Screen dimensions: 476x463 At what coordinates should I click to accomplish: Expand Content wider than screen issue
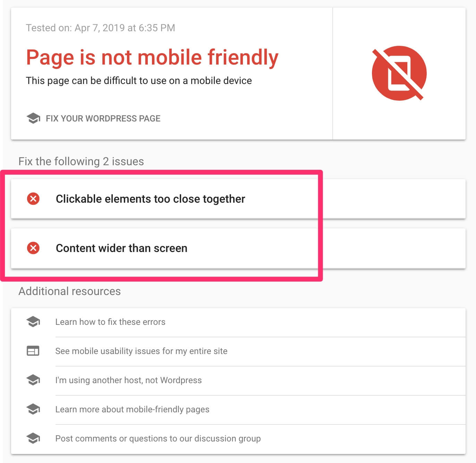238,248
